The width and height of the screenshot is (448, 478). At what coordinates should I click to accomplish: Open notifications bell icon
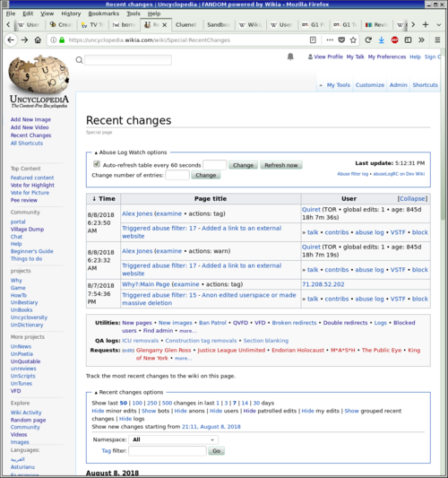(x=290, y=56)
